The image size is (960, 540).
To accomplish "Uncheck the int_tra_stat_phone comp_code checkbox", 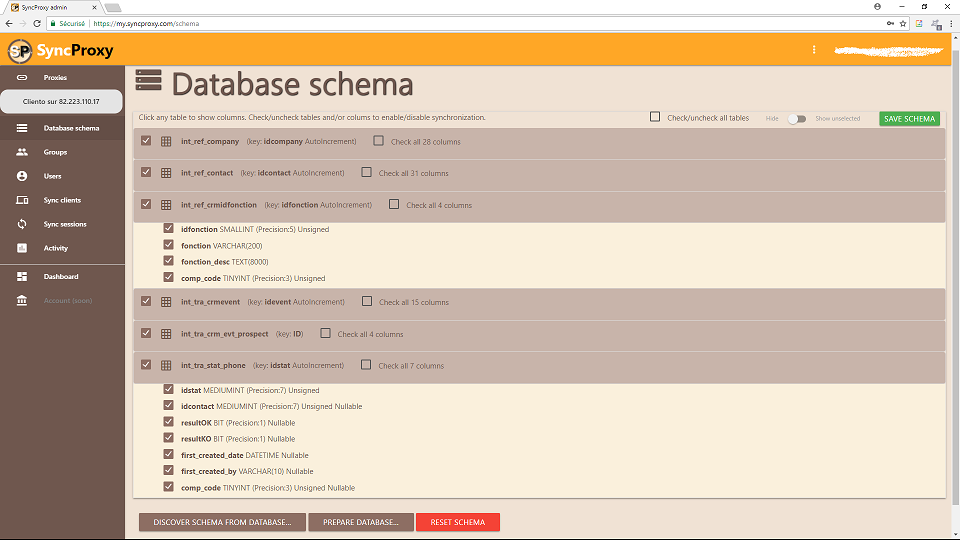I will pos(168,487).
